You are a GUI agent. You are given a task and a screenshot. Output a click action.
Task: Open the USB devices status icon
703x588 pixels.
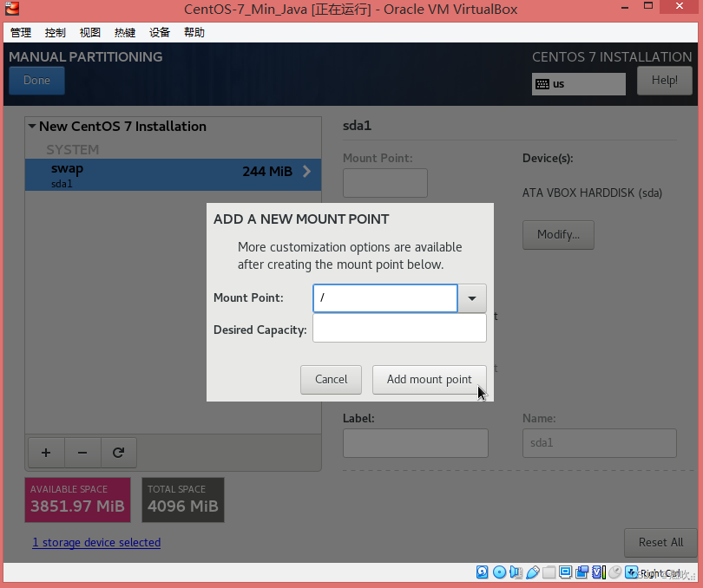(x=533, y=572)
